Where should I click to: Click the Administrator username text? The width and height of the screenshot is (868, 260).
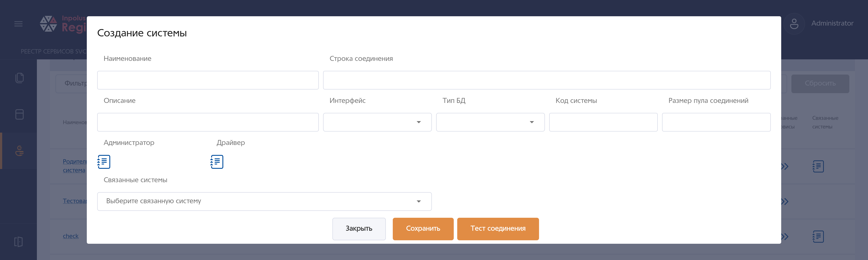point(832,23)
